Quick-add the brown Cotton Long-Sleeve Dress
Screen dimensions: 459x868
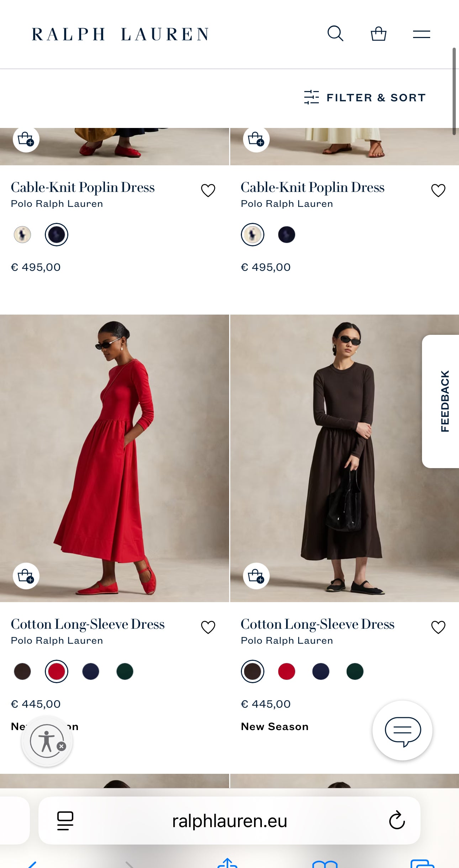(256, 576)
